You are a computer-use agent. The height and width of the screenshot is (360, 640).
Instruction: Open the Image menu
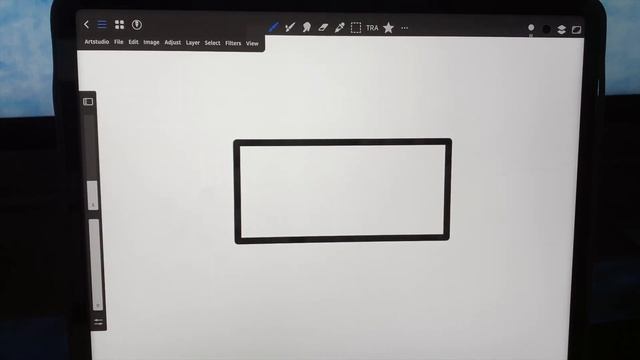(x=151, y=42)
